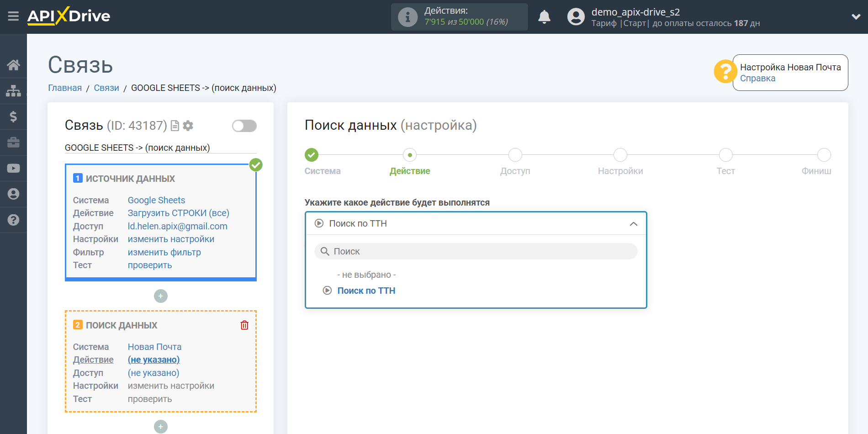Click the ПОИСК ДАННЫХ block header
This screenshot has height=434, width=868.
coord(121,325)
